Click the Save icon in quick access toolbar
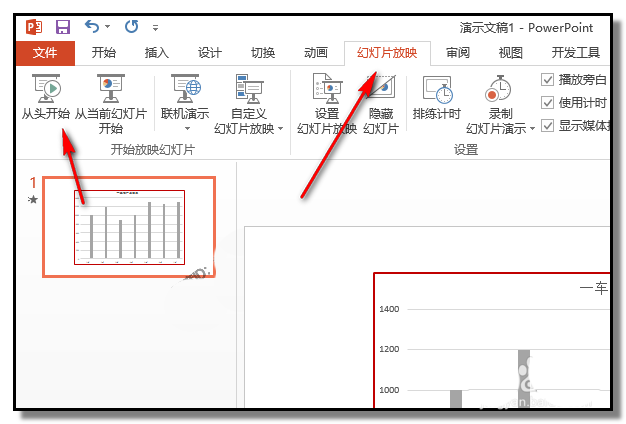The width and height of the screenshot is (626, 424). pos(62,26)
